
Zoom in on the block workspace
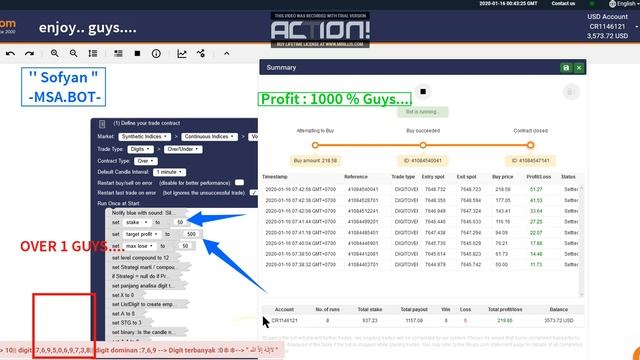point(54,53)
